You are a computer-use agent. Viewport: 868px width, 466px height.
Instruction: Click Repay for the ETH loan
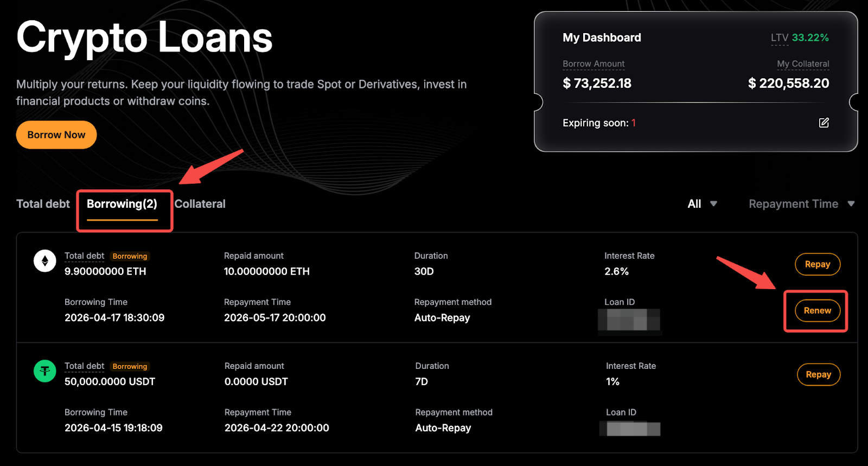point(817,264)
